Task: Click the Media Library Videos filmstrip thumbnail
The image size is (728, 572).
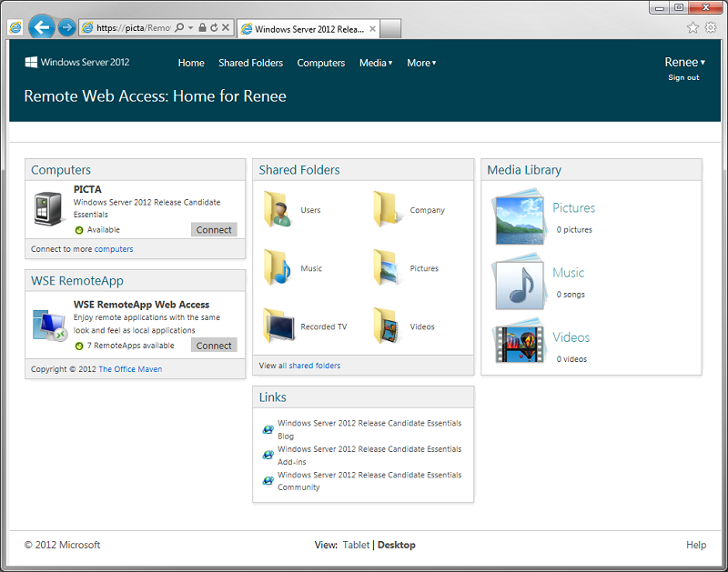Action: click(519, 341)
